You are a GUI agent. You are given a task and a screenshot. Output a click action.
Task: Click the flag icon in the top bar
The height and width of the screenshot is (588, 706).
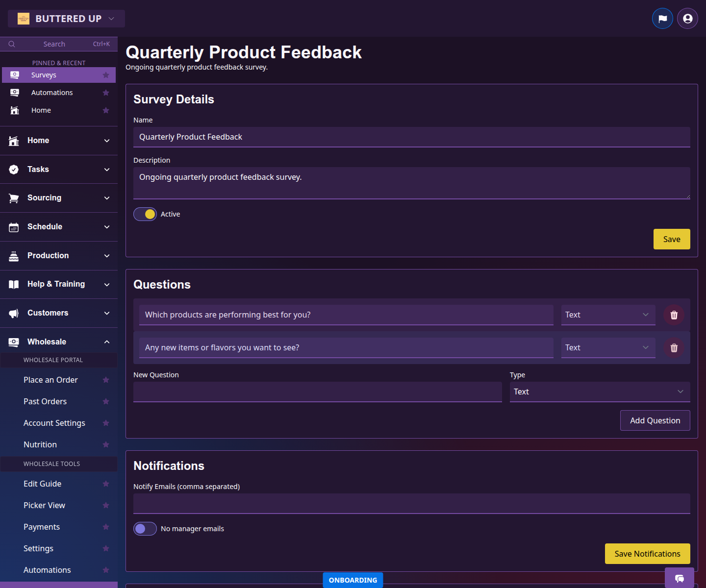pos(662,18)
